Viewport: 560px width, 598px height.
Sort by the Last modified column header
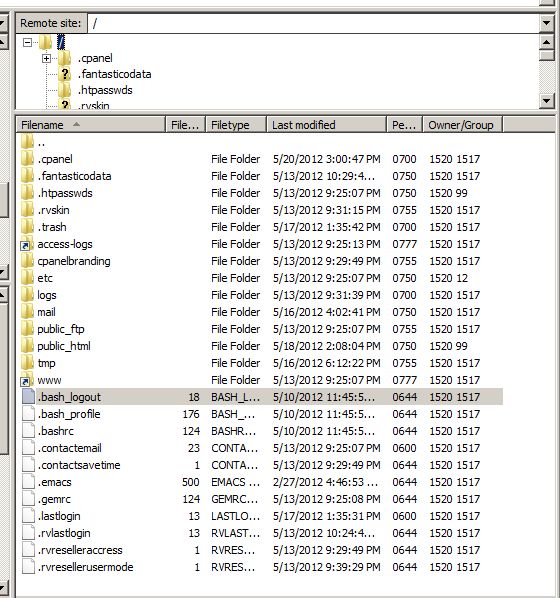[x=326, y=125]
